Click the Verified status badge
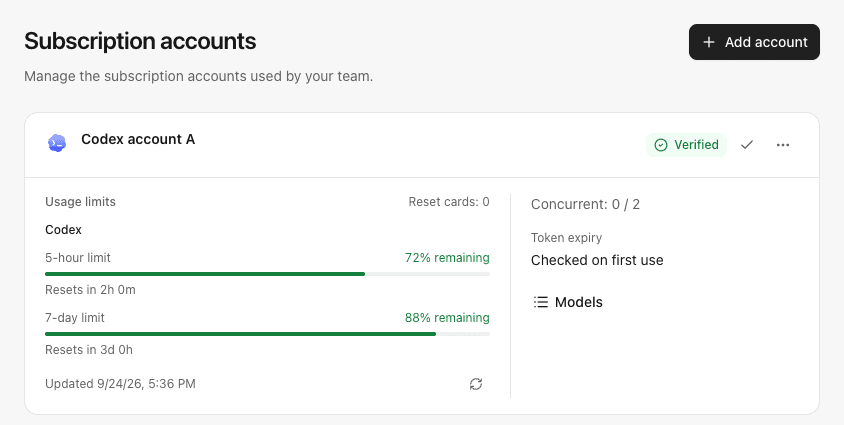The width and height of the screenshot is (844, 425). (686, 145)
